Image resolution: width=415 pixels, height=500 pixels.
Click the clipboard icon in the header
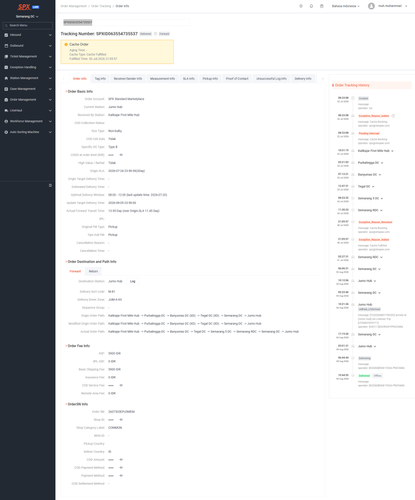point(322,6)
